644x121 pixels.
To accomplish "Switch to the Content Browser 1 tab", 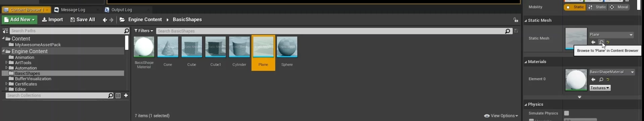I will (27, 10).
